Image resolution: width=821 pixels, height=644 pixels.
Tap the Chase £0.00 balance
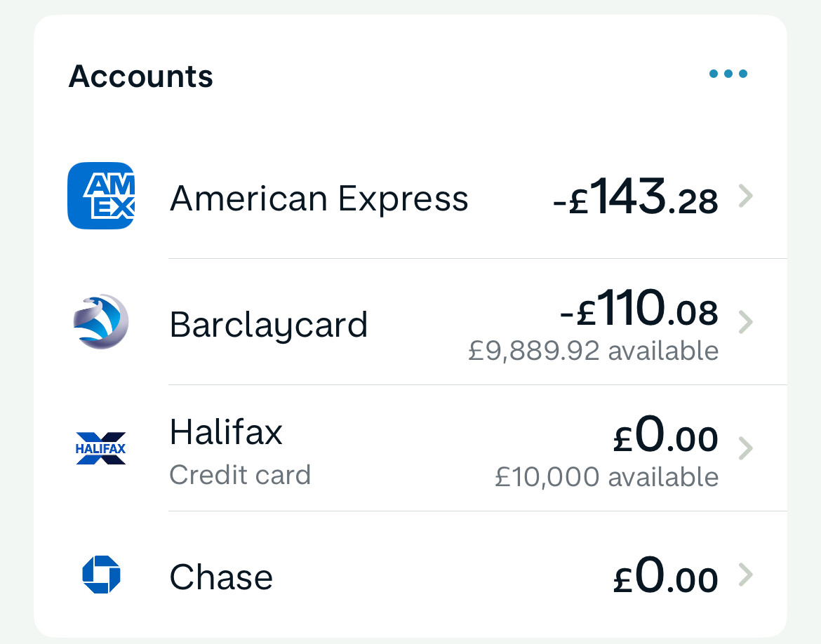click(x=665, y=577)
